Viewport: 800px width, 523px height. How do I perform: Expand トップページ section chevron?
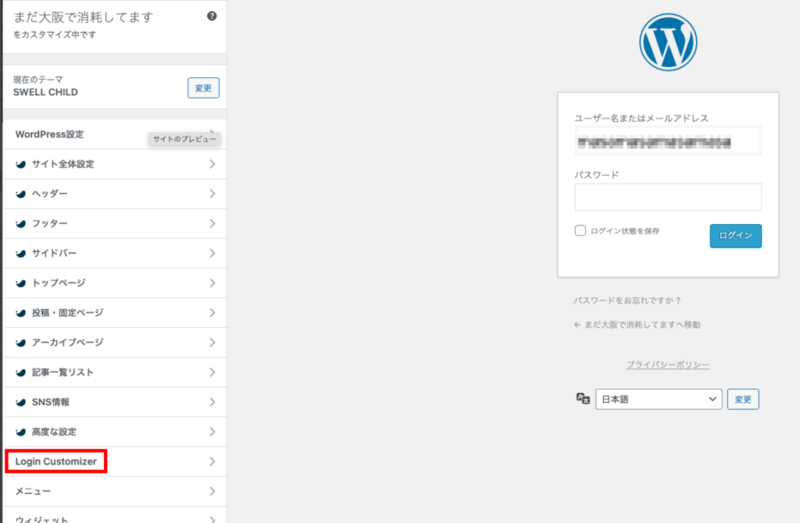click(x=212, y=283)
